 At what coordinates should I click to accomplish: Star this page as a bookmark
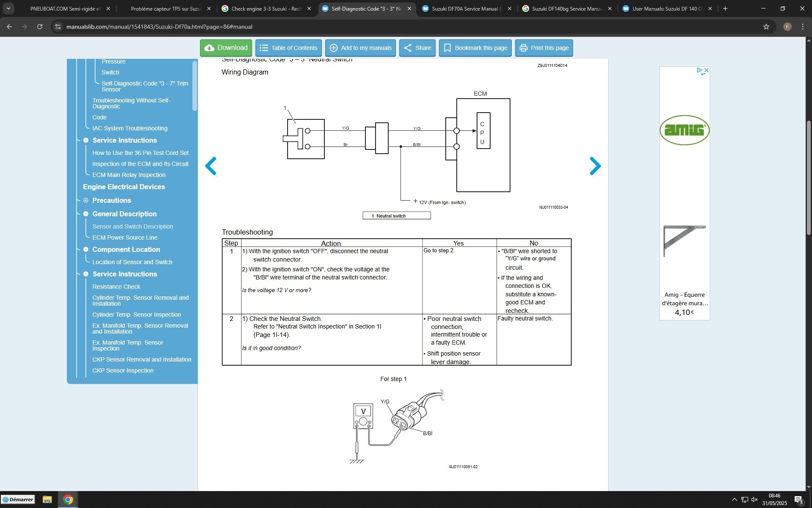766,27
